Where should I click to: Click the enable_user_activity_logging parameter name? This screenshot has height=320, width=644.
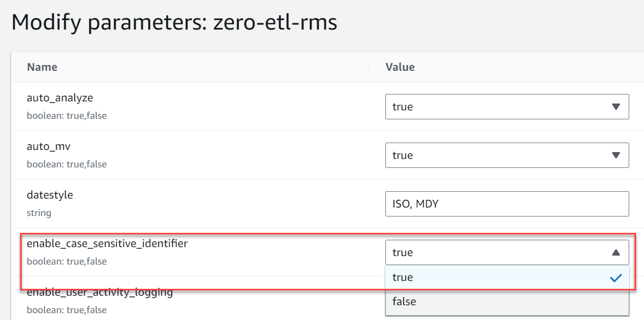(100, 292)
